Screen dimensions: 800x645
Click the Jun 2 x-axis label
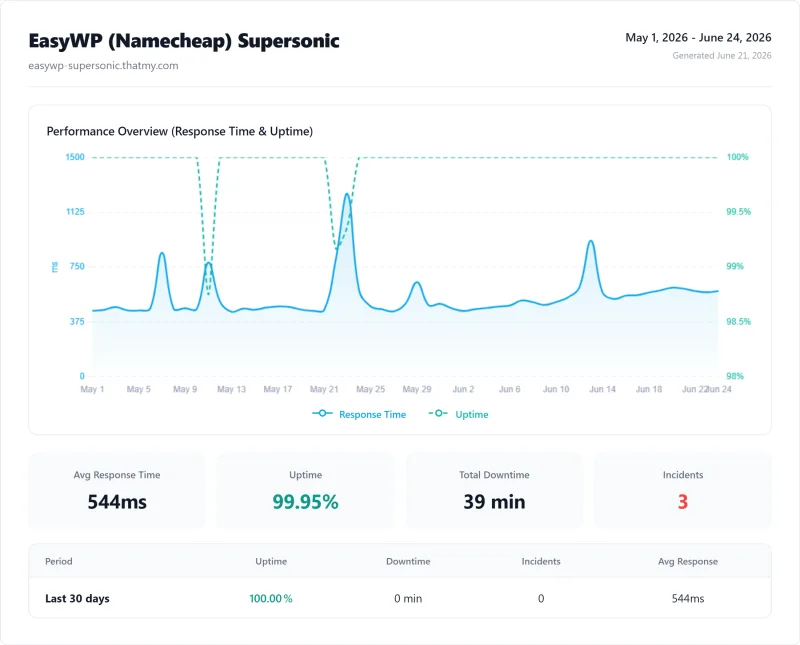point(463,389)
